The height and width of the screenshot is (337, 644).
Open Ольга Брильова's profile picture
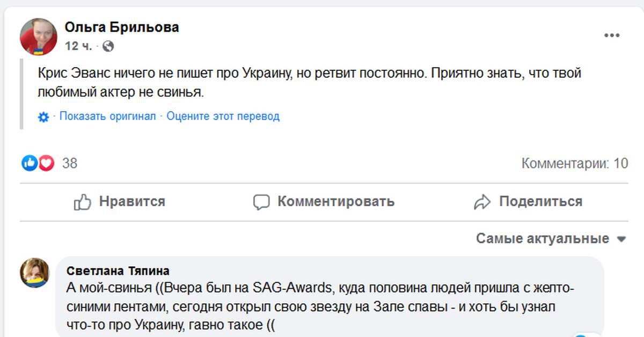[39, 37]
